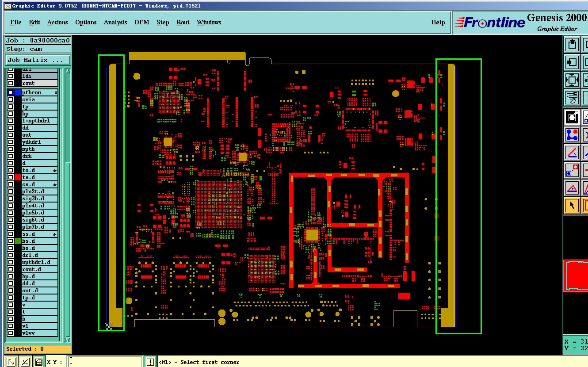Open the graphic options palette-and-wrench icon
Viewport: 588px width, 367px height.
(x=572, y=97)
